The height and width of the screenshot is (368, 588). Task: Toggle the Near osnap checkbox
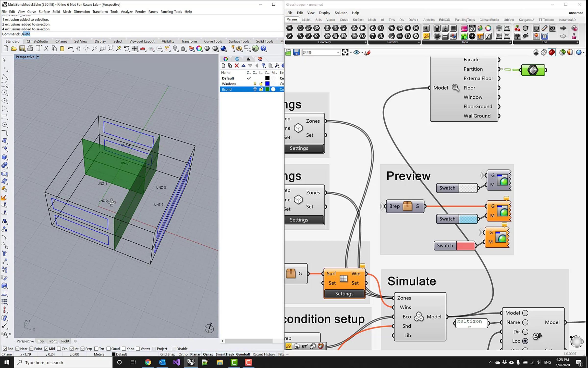(x=17, y=349)
